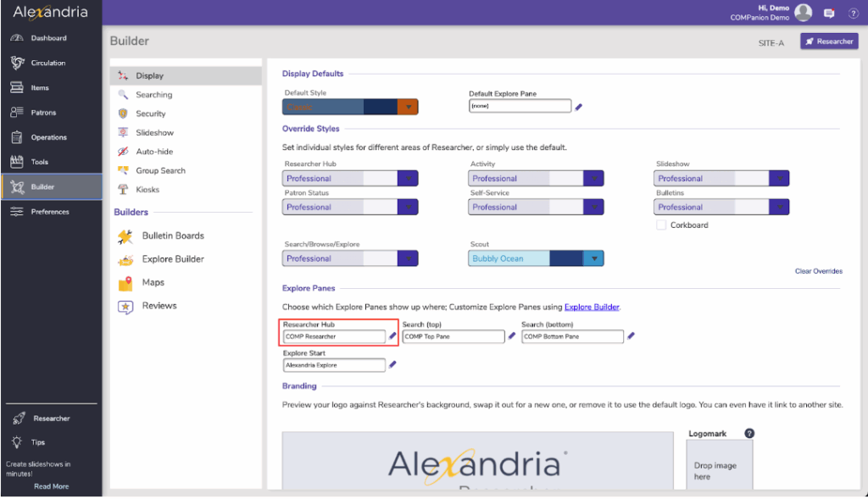
Task: Launch Researcher from the sidebar rocket icon
Action: [x=19, y=419]
